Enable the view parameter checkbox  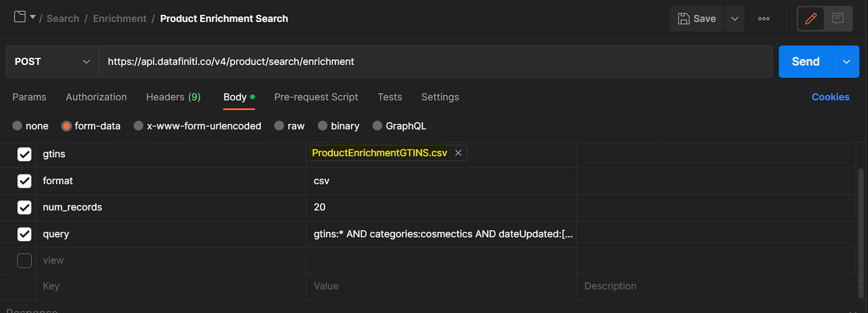(x=24, y=260)
